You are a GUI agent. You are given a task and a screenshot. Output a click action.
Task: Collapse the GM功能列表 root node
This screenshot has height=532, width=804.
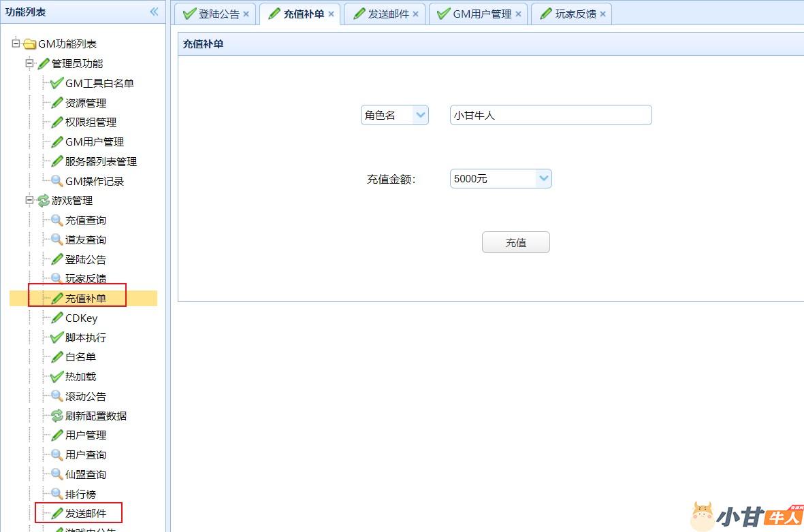[16, 44]
